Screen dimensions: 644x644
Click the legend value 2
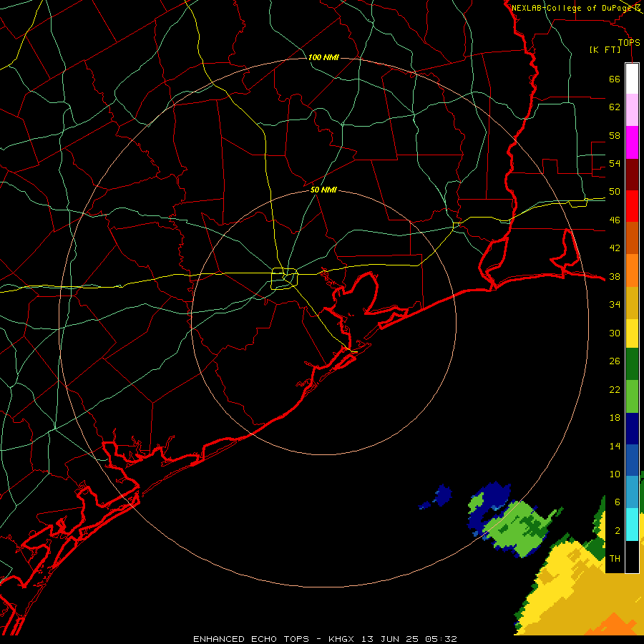click(x=618, y=531)
